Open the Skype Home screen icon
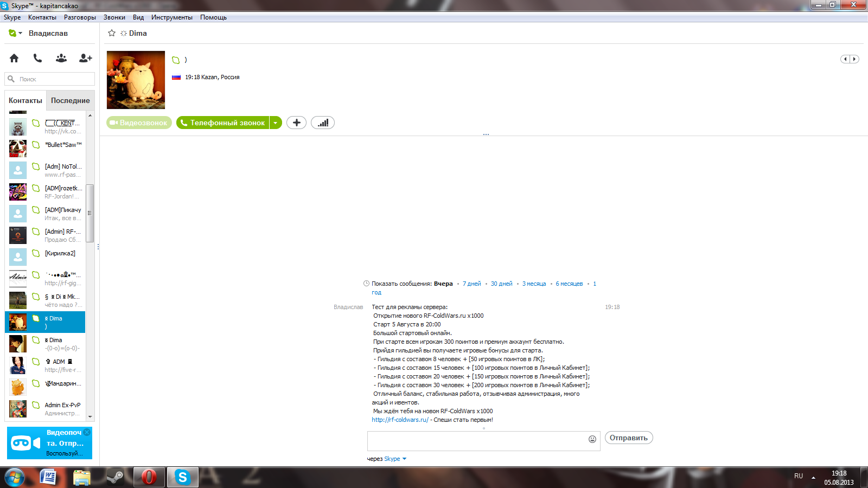Viewport: 868px width, 488px height. 14,58
